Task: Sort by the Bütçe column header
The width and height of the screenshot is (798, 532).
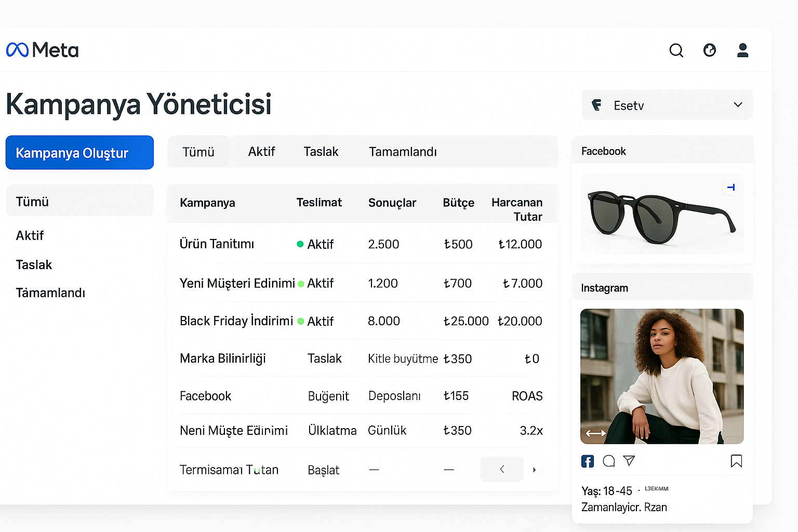Action: pyautogui.click(x=458, y=203)
